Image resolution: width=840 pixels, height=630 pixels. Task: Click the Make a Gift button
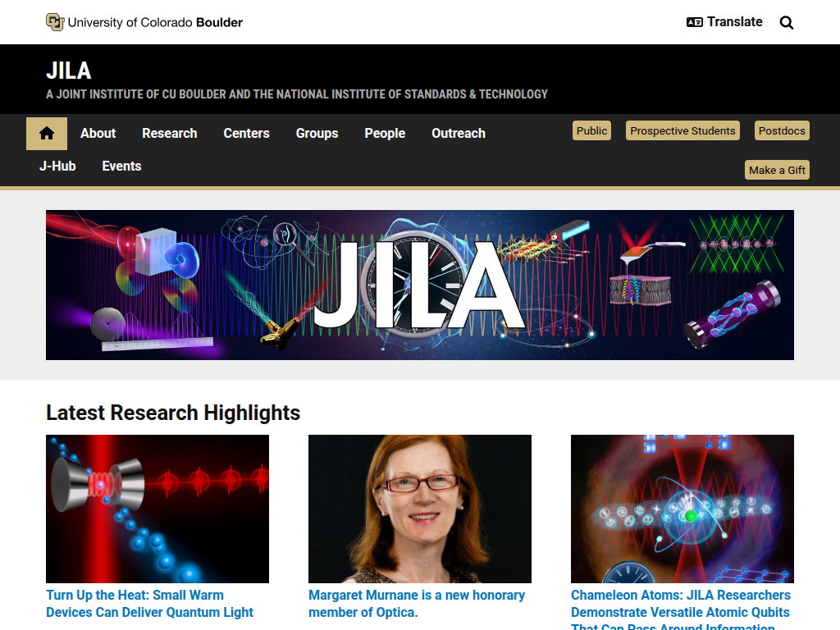777,170
